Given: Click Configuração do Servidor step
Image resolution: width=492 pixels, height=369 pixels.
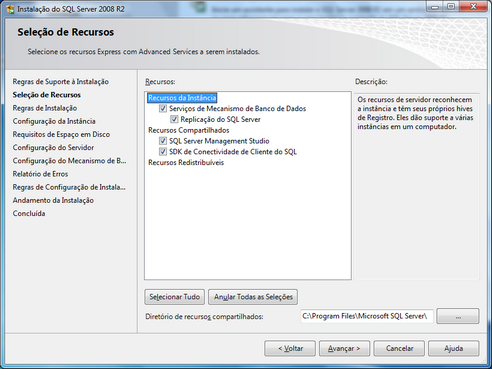Looking at the screenshot, I should point(53,147).
